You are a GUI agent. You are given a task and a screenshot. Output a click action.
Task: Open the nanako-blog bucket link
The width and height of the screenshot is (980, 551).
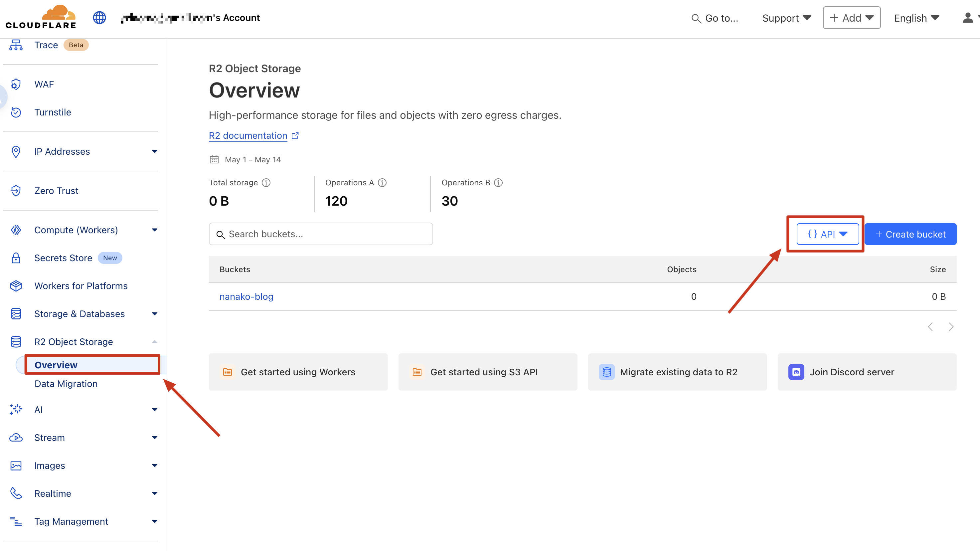(x=246, y=296)
